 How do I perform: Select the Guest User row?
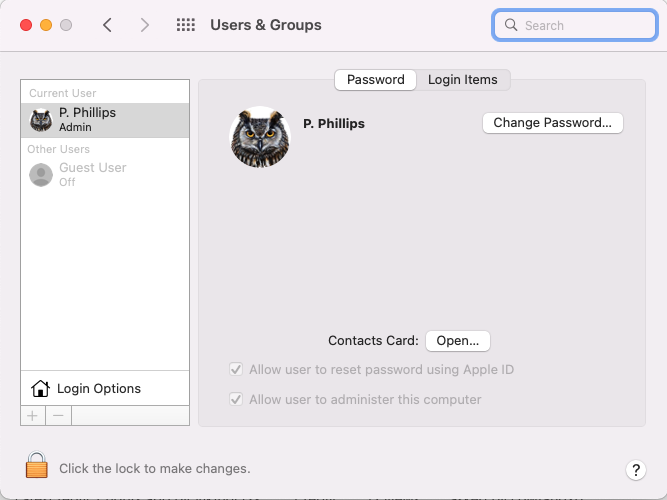click(x=105, y=174)
